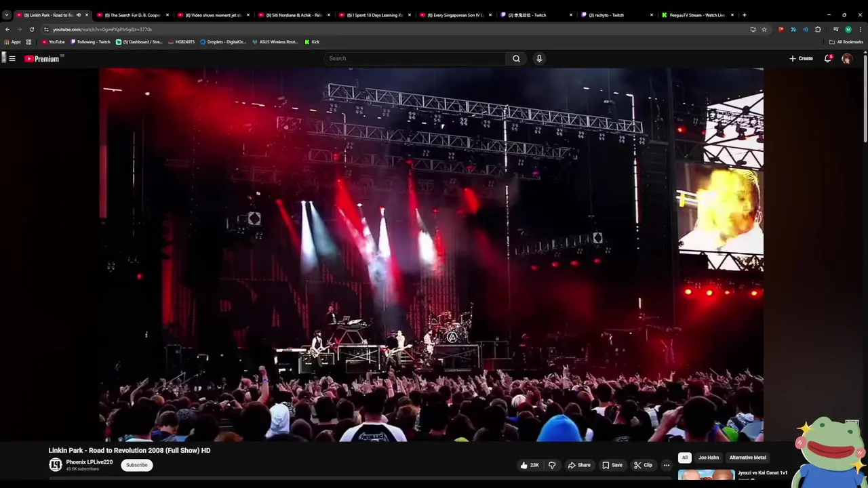The image size is (868, 488).
Task: Switch to Siti Nordiana & Achik tab
Action: click(294, 15)
